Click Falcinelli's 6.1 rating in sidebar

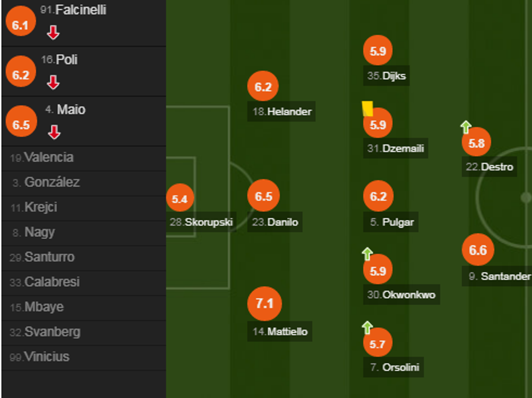[21, 24]
